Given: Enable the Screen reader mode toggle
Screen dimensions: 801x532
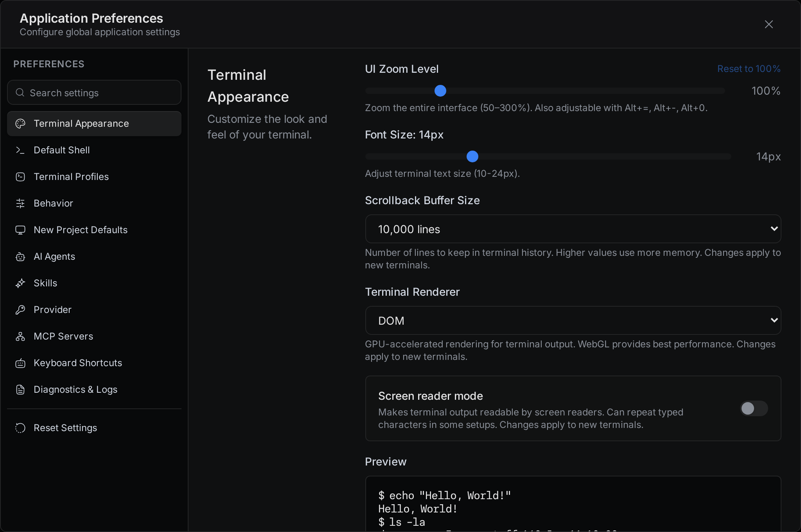Looking at the screenshot, I should [x=754, y=408].
